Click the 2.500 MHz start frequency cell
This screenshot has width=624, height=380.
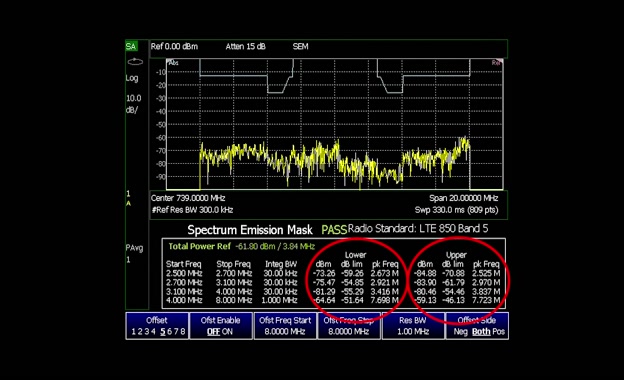184,273
